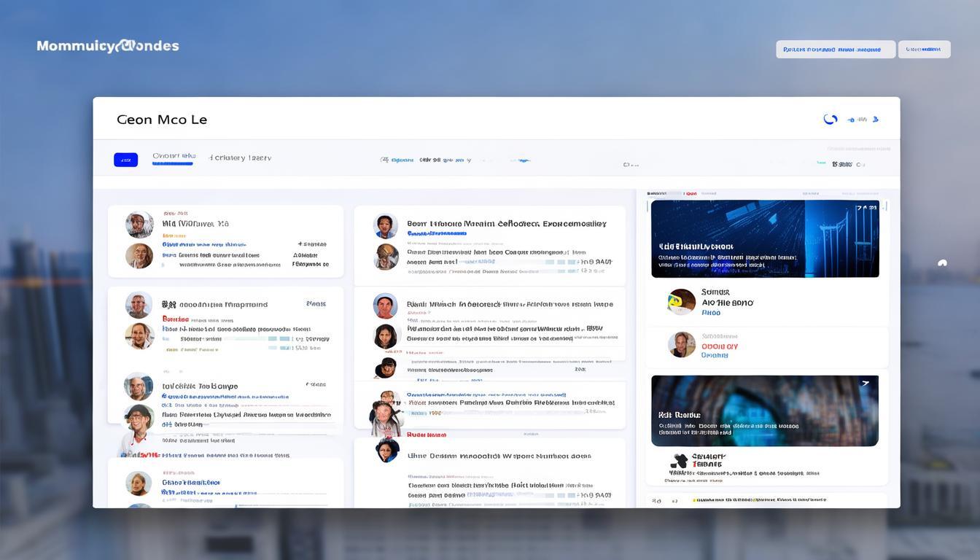
Task: Click the solid blue button in the filter bar
Action: [x=125, y=160]
